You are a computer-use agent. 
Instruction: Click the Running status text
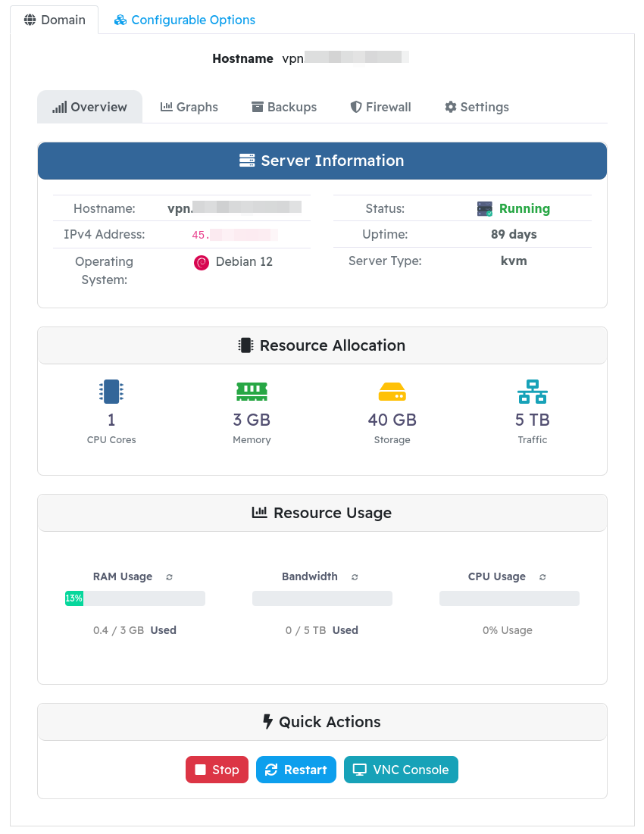(x=524, y=208)
